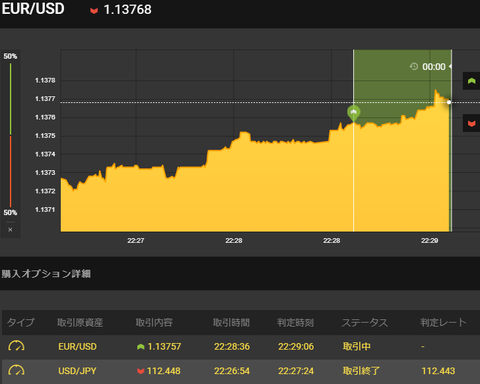Click the current rate 1.13768
This screenshot has width=480, height=384.
pos(128,10)
